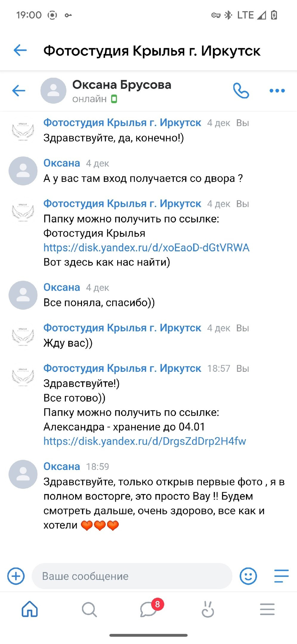Open the attachment picker with the plus icon
The height and width of the screenshot is (644, 297).
[16, 576]
